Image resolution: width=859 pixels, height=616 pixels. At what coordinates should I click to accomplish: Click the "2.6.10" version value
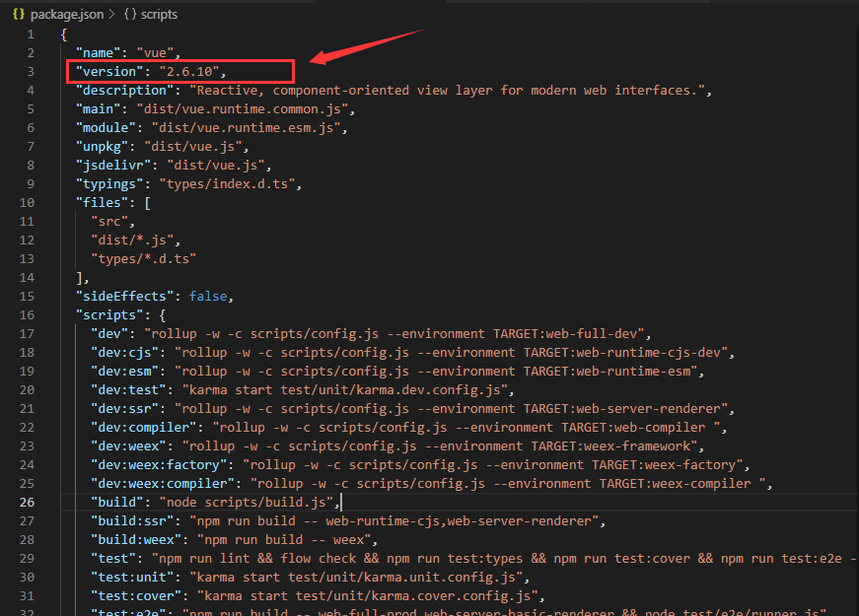click(189, 72)
